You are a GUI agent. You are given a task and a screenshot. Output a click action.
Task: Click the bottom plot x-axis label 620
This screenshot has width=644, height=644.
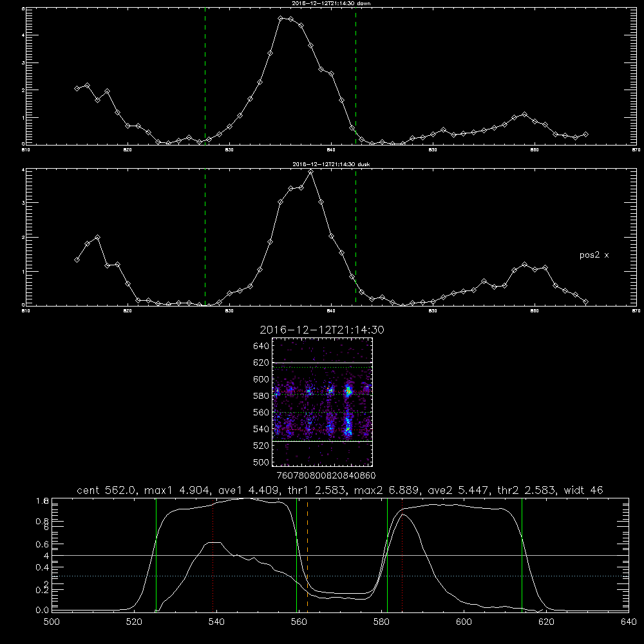[x=546, y=622]
